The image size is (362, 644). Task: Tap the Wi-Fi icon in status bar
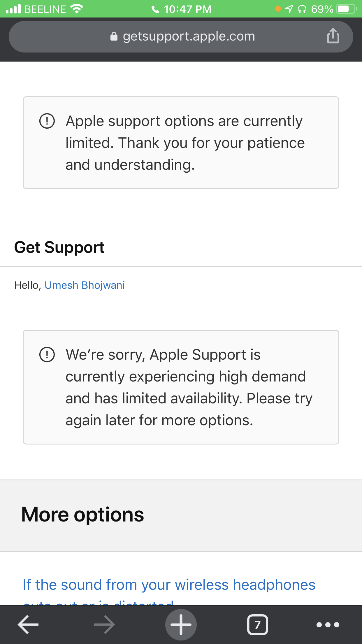(x=77, y=9)
